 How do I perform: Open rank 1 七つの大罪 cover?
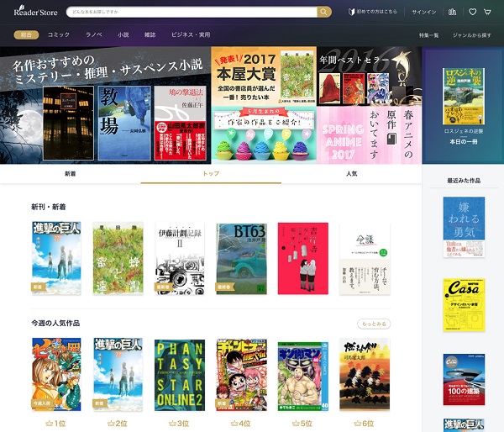pyautogui.click(x=56, y=374)
